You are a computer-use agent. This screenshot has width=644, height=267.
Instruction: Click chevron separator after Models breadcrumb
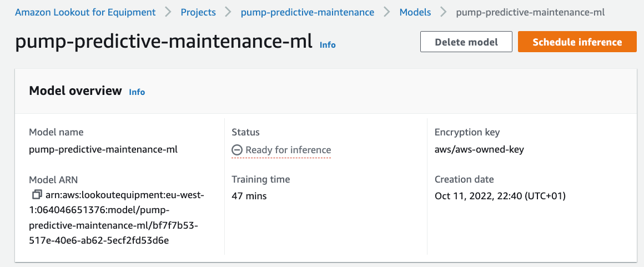click(443, 12)
